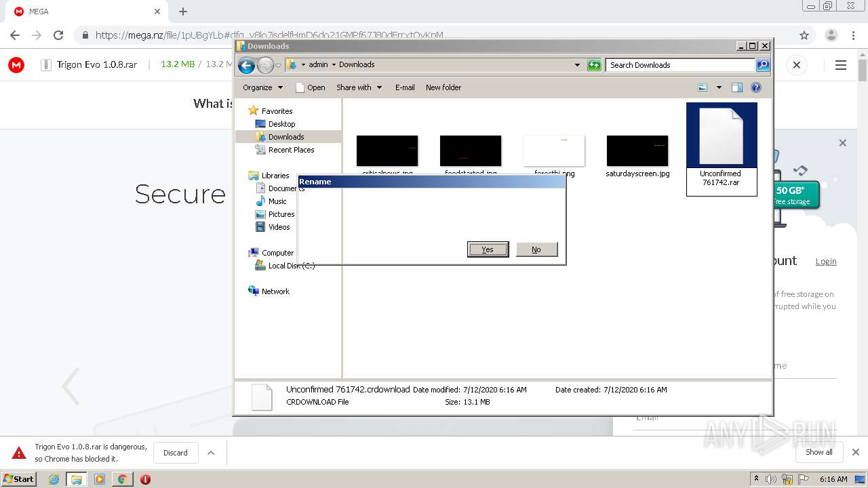Image resolution: width=868 pixels, height=488 pixels.
Task: Click the red shield taskbar icon
Action: click(x=145, y=479)
